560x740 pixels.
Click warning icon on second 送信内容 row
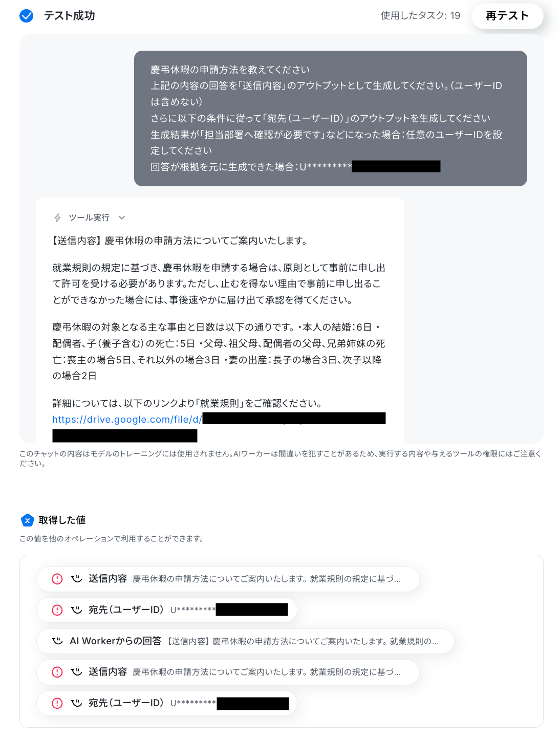(x=57, y=672)
